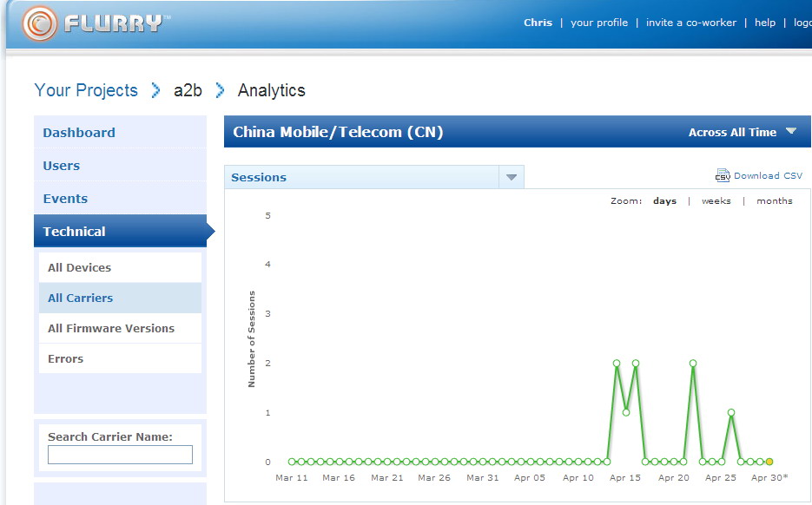Open All Devices submenu item
This screenshot has width=812, height=505.
pyautogui.click(x=120, y=267)
